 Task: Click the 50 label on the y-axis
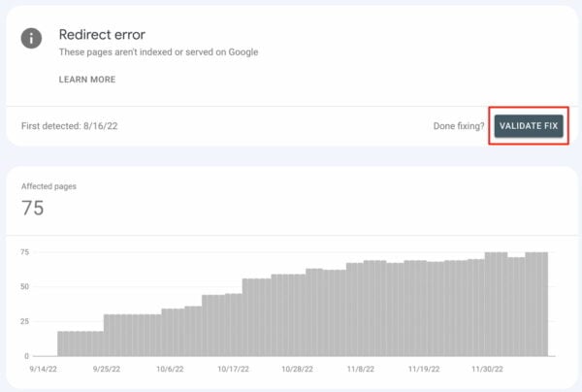coord(24,287)
